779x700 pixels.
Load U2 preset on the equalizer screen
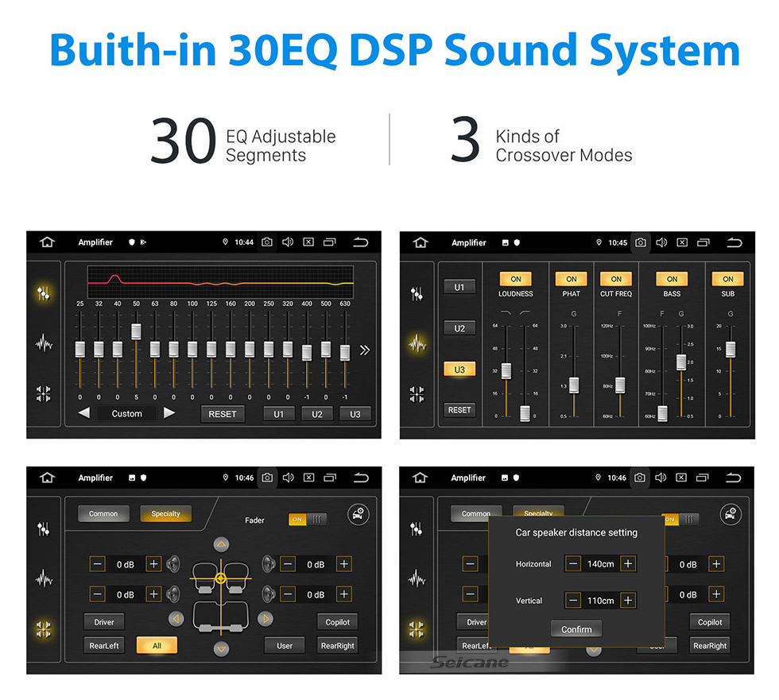click(317, 414)
